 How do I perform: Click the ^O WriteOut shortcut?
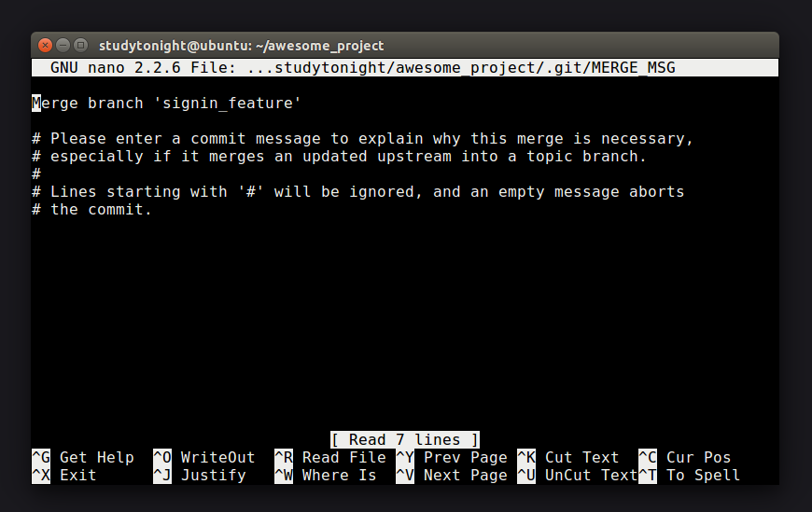point(204,458)
